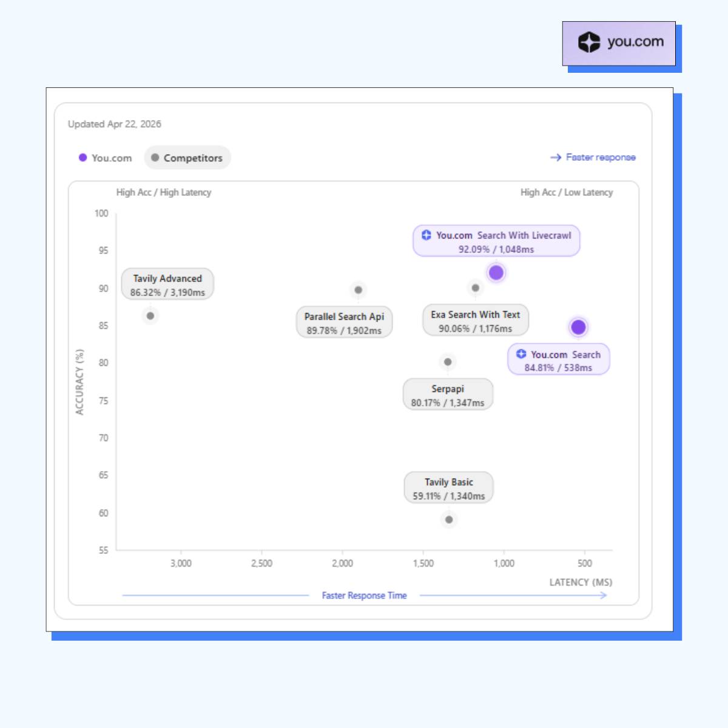Open the You.com Search With Livecrawl label
Viewport: 728px width, 728px height.
click(496, 241)
